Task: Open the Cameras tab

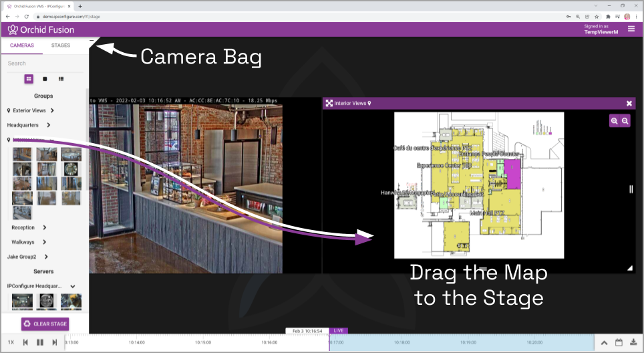Action: click(x=22, y=45)
